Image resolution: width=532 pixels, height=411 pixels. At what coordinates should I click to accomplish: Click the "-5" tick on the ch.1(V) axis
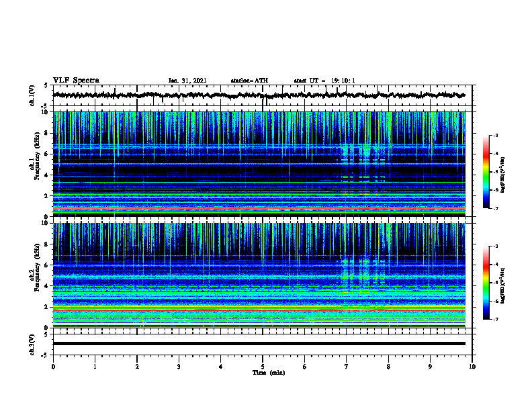pyautogui.click(x=45, y=106)
